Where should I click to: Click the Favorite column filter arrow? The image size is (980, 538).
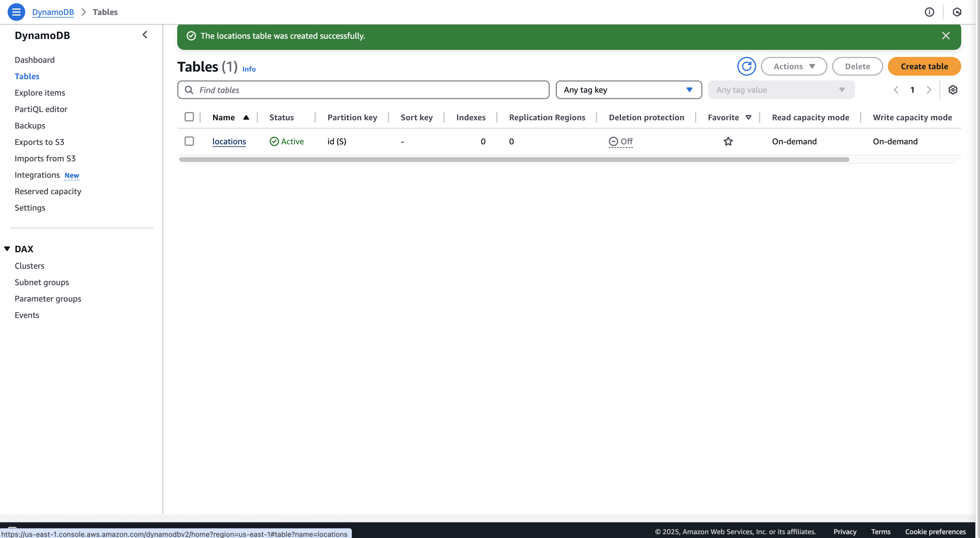748,117
